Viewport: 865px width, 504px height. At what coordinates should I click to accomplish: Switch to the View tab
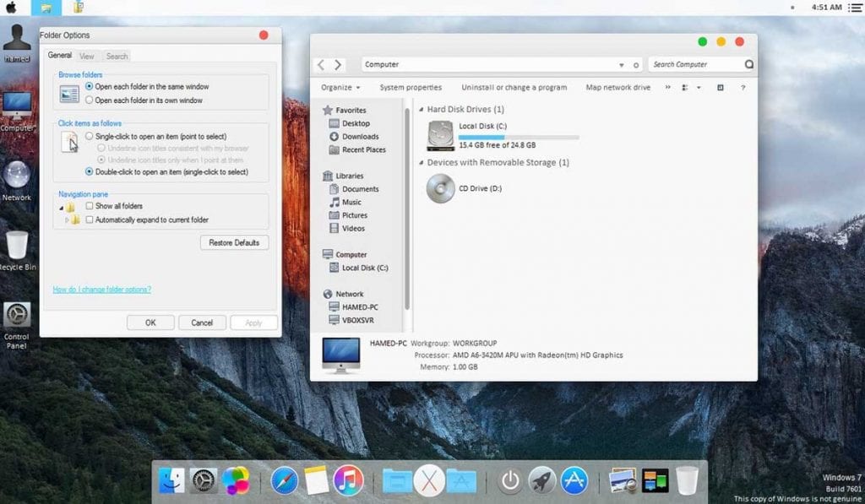click(x=87, y=57)
